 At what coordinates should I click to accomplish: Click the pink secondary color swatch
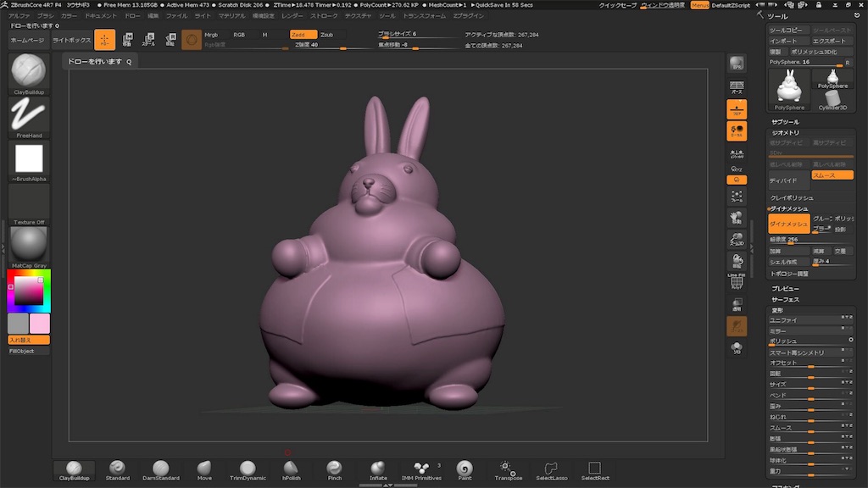[40, 324]
